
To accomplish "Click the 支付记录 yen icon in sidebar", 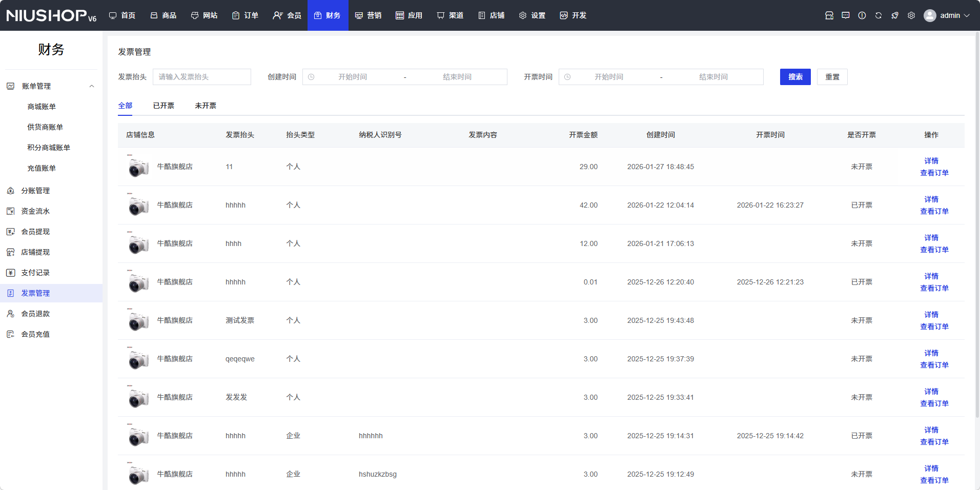I will point(10,273).
